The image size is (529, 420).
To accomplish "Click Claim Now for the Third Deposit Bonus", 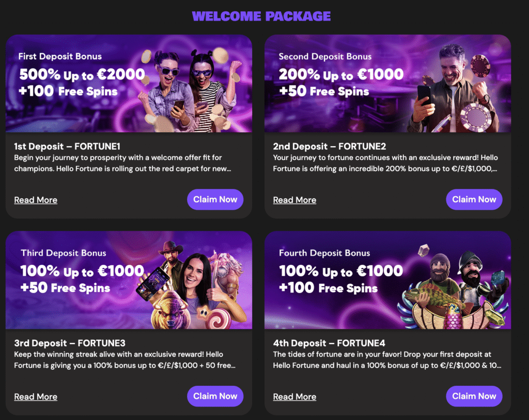I will point(215,396).
